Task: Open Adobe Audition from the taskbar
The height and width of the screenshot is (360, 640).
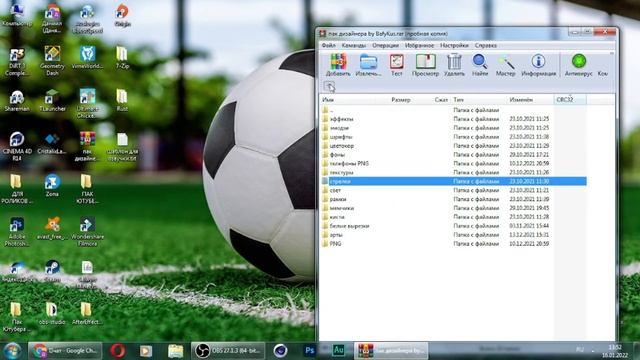Action: [339, 350]
